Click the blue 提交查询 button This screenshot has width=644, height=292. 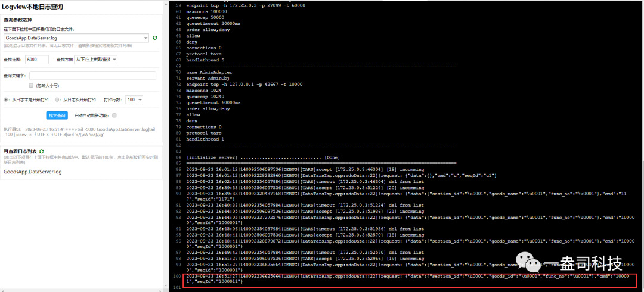point(57,116)
